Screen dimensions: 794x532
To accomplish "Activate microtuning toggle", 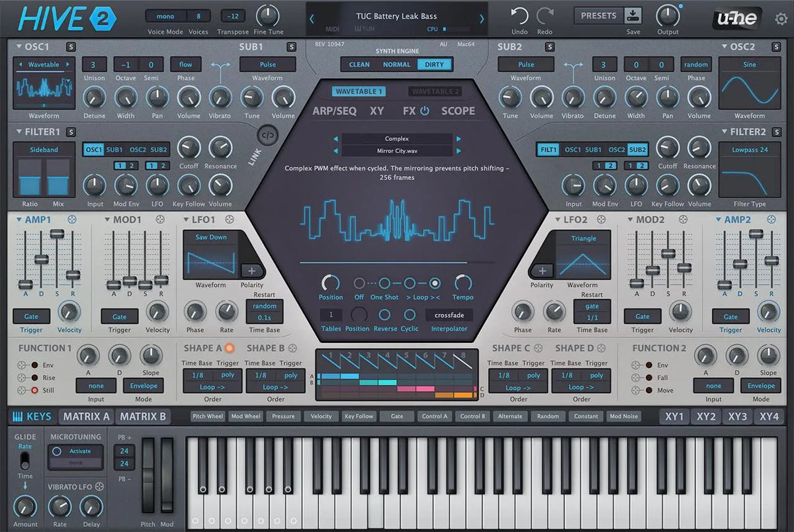I will coord(58,451).
